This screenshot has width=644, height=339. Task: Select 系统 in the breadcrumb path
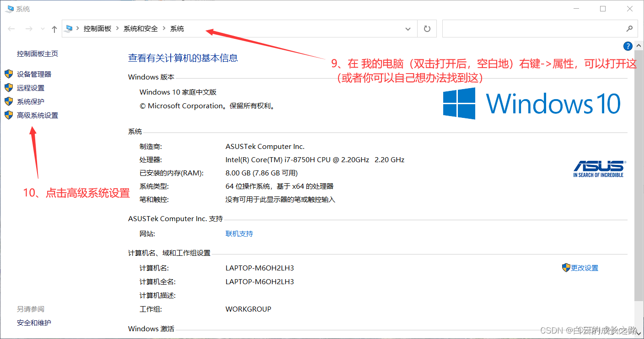click(177, 29)
